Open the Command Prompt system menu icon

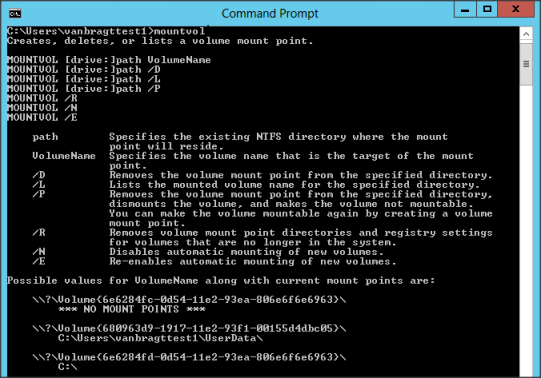tap(15, 13)
